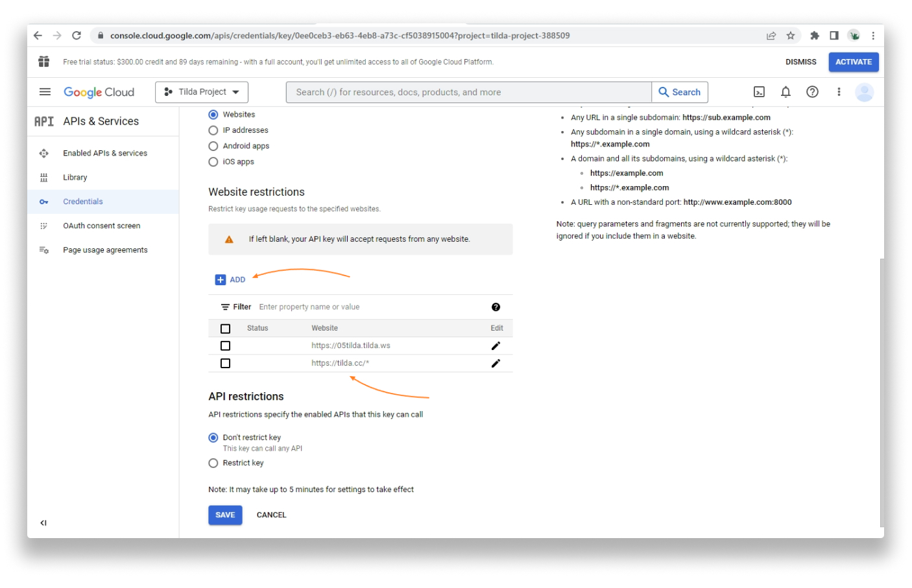The width and height of the screenshot is (912, 588).
Task: Click the https://05tilda.tilda.ws website text
Action: coord(351,346)
